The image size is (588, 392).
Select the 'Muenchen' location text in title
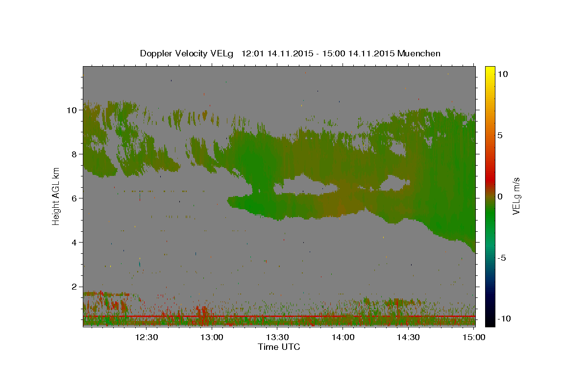pos(419,53)
